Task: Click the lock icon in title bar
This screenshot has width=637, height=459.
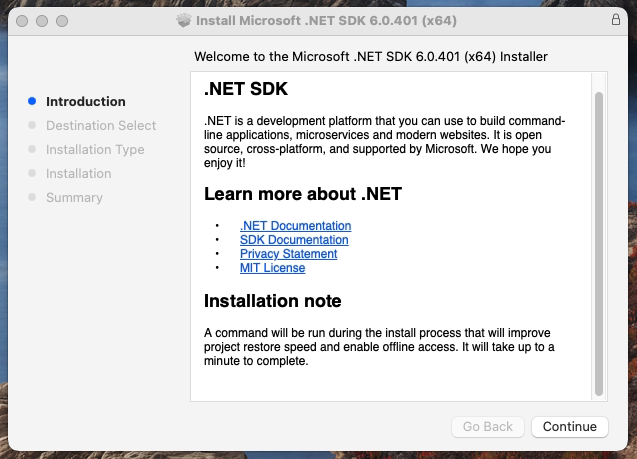Action: [x=616, y=19]
